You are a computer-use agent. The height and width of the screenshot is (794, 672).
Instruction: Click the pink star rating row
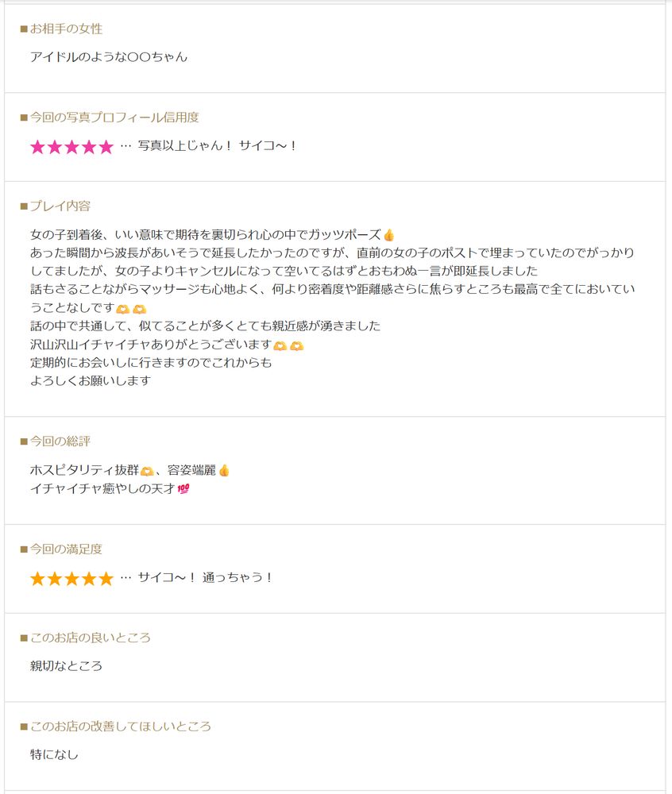[x=72, y=147]
